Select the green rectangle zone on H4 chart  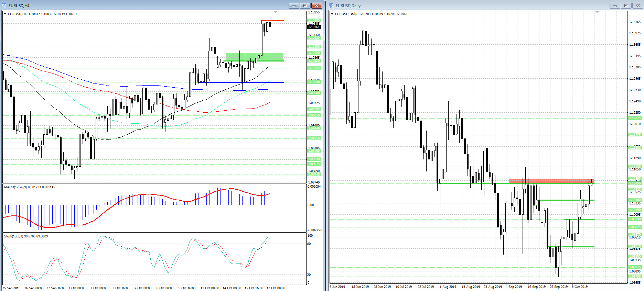pos(255,57)
